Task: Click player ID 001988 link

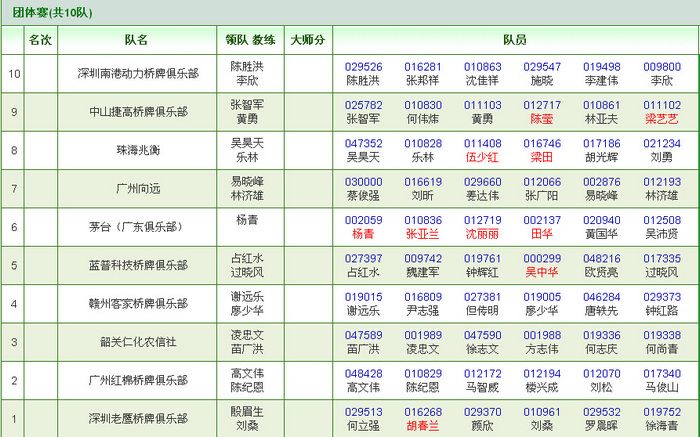Action: pyautogui.click(x=542, y=336)
